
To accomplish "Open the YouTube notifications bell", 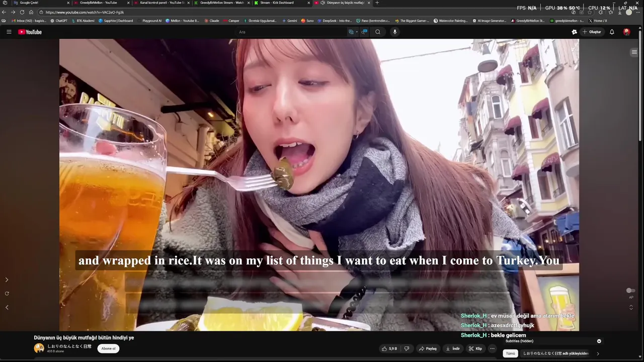I will tap(612, 32).
